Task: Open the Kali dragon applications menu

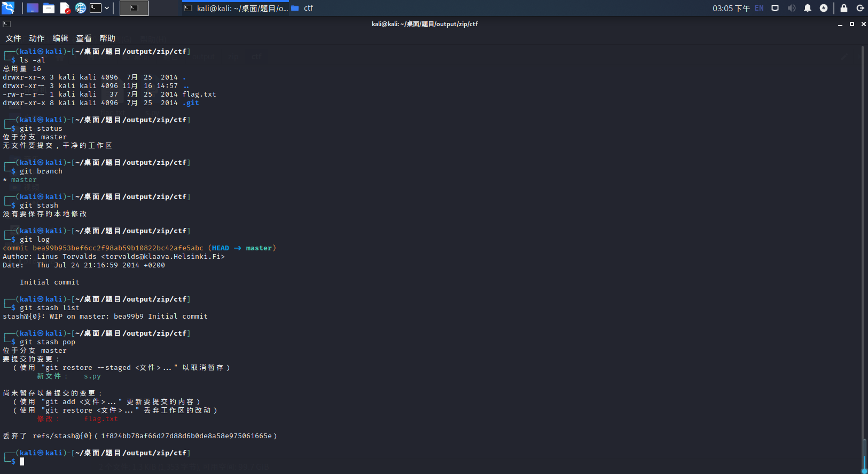Action: pyautogui.click(x=8, y=8)
